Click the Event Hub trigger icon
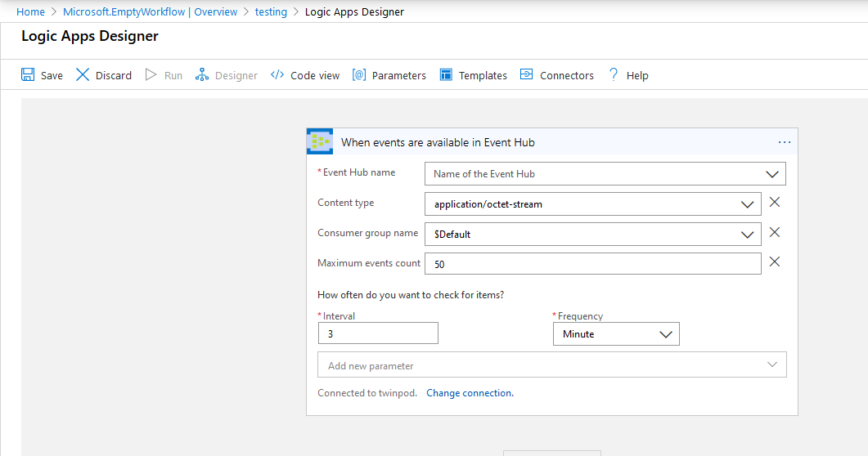The image size is (868, 456). [x=320, y=141]
